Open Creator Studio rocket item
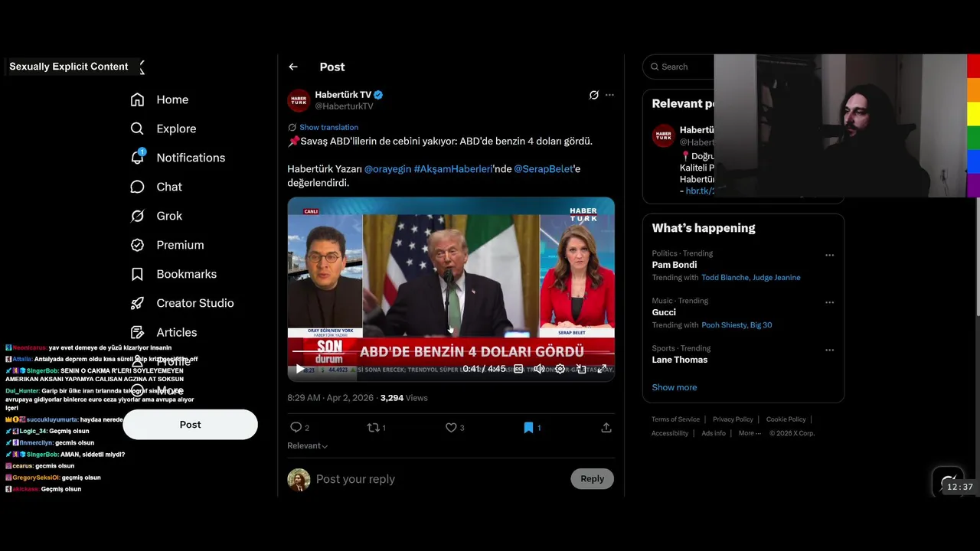The width and height of the screenshot is (980, 551). [x=181, y=303]
